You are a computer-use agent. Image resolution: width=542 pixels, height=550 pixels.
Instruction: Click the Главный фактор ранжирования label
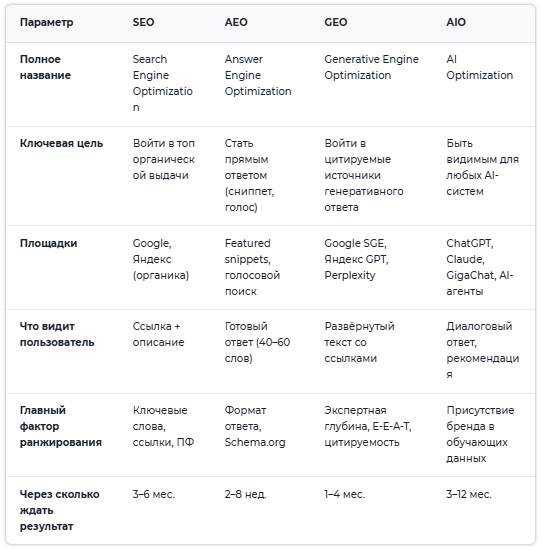tap(61, 426)
